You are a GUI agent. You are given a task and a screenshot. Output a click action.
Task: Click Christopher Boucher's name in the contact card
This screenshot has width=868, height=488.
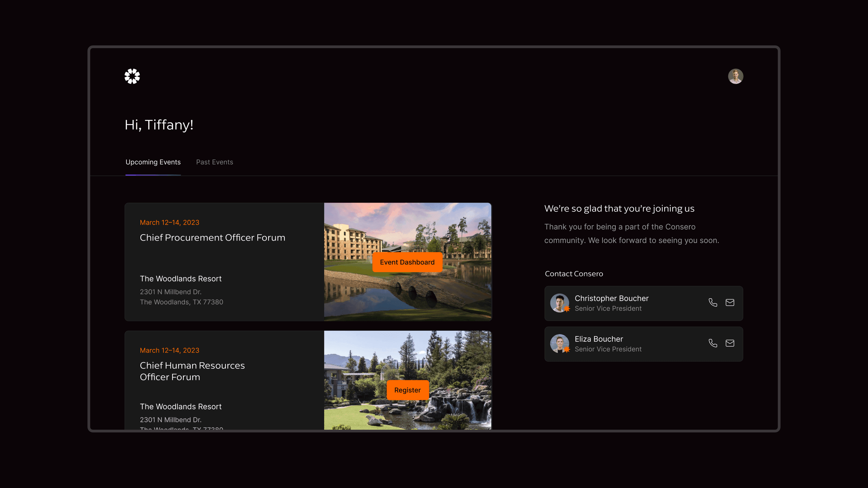tap(611, 298)
